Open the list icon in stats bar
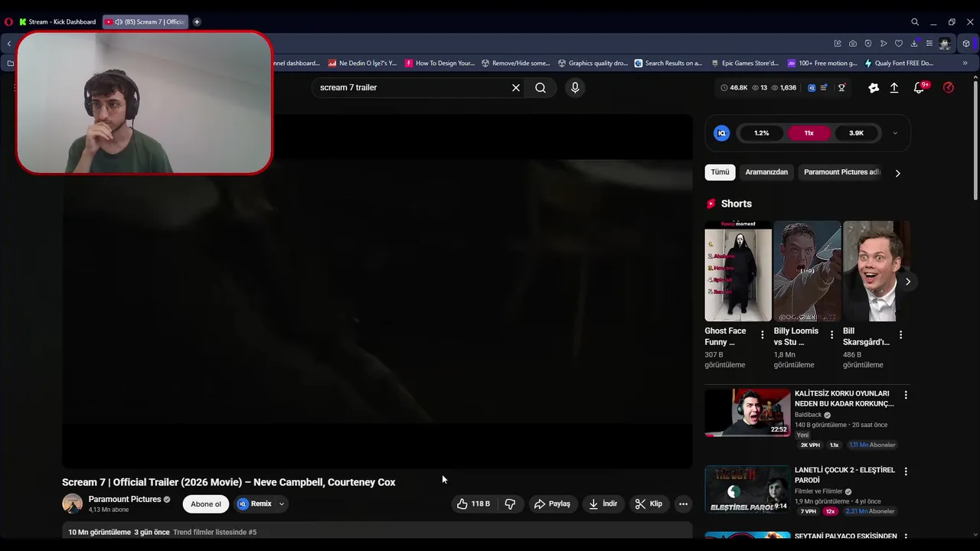Viewport: 980px width, 551px height. tap(824, 88)
